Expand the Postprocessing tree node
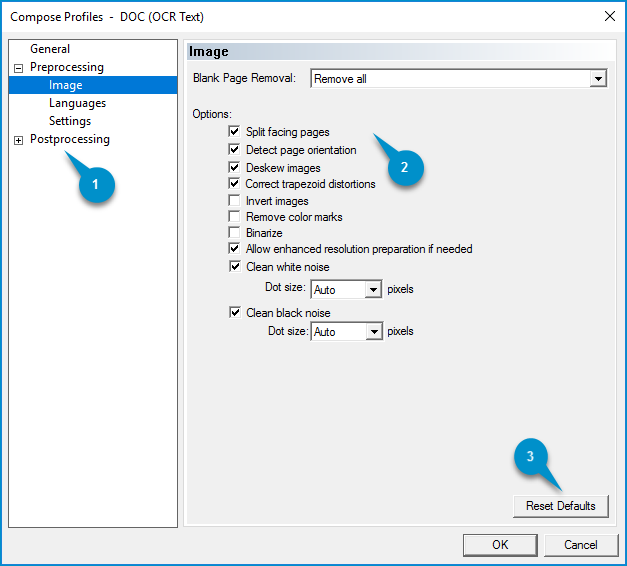Image resolution: width=627 pixels, height=566 pixels. pyautogui.click(x=18, y=140)
